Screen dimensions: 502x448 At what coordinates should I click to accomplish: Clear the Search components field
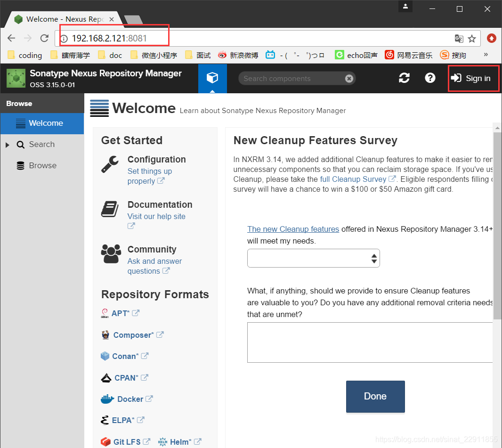click(x=349, y=79)
